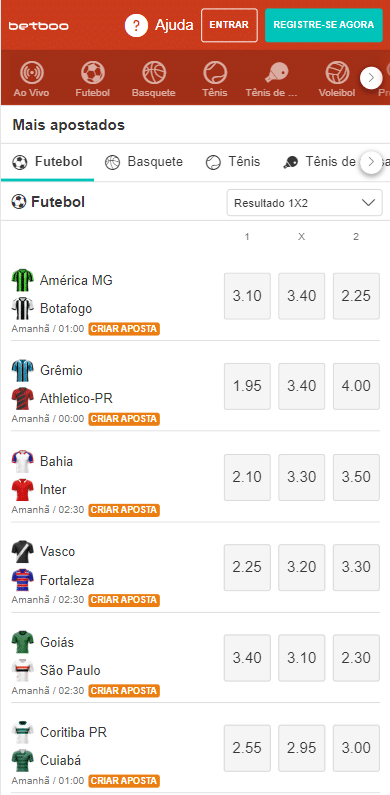
Task: Switch to the Basquete tab
Action: tap(144, 162)
